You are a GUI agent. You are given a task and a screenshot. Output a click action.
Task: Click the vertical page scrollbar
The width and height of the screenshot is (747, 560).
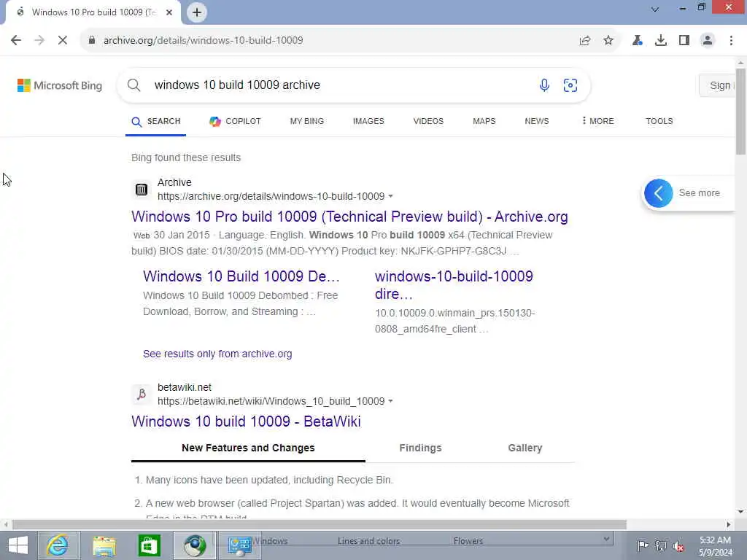(x=741, y=112)
